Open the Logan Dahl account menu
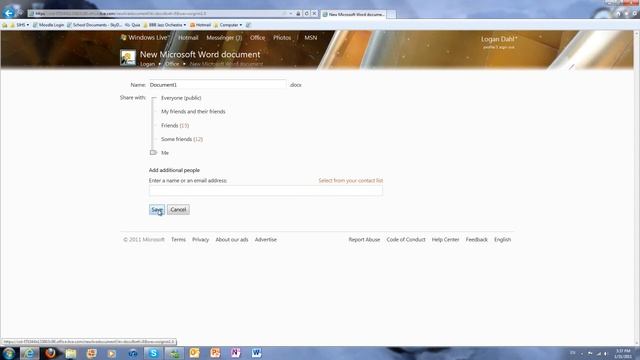Screen dimensions: 640x360 [x=499, y=39]
